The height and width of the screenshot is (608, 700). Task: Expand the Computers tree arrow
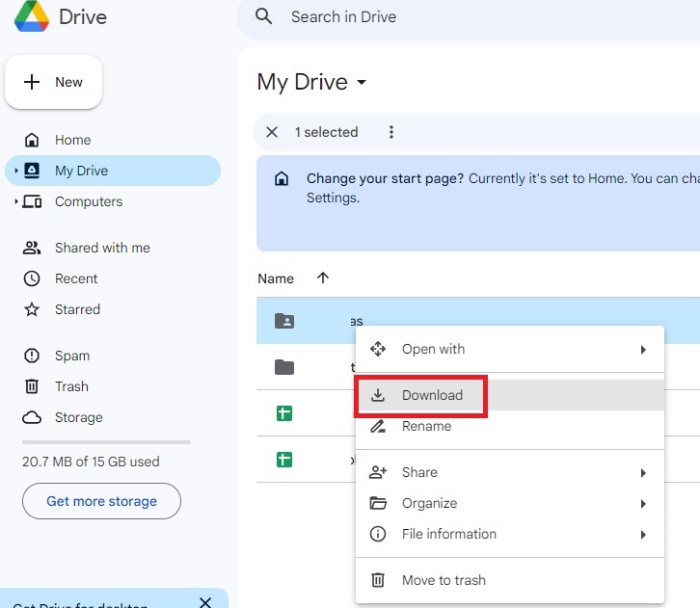click(x=16, y=201)
